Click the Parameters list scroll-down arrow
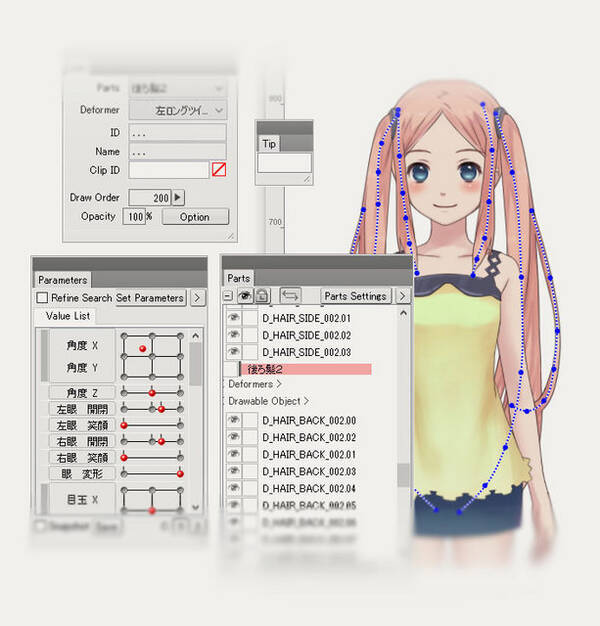Viewport: 600px width, 626px height. [x=195, y=507]
